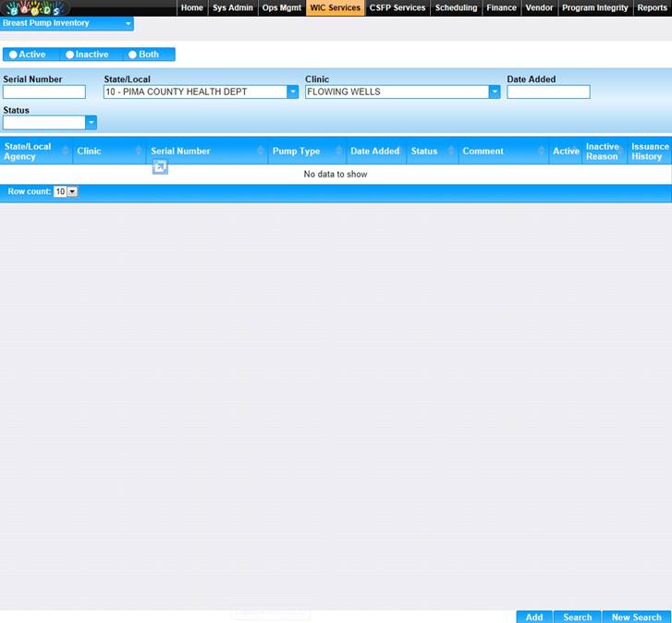Image resolution: width=672 pixels, height=623 pixels.
Task: Click into the Serial Number input field
Action: point(44,92)
